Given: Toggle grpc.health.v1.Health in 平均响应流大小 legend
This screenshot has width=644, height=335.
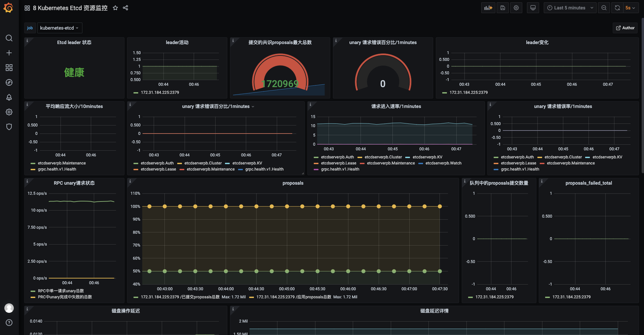Looking at the screenshot, I should point(57,169).
